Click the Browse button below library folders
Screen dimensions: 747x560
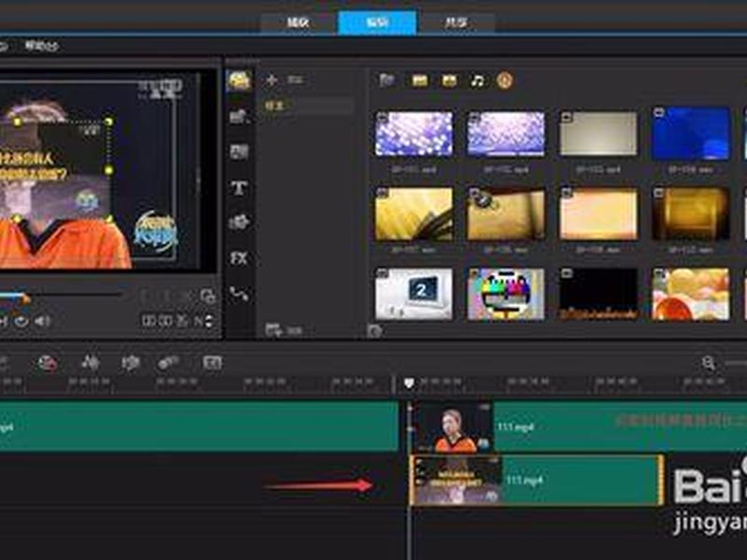click(x=284, y=329)
